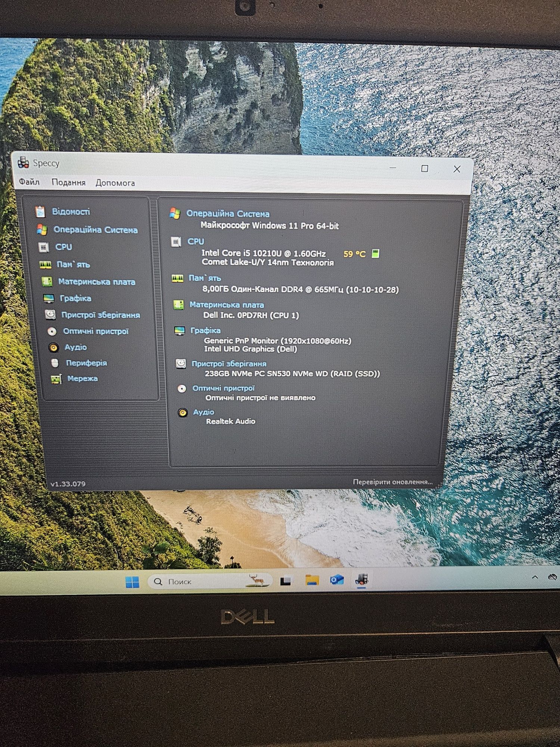Screen dimensions: 560x747
Task: Open Outlook from taskbar
Action: [337, 580]
